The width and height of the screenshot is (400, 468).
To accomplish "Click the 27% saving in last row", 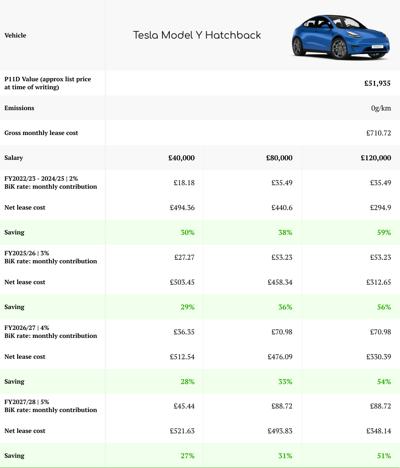I will [x=188, y=456].
